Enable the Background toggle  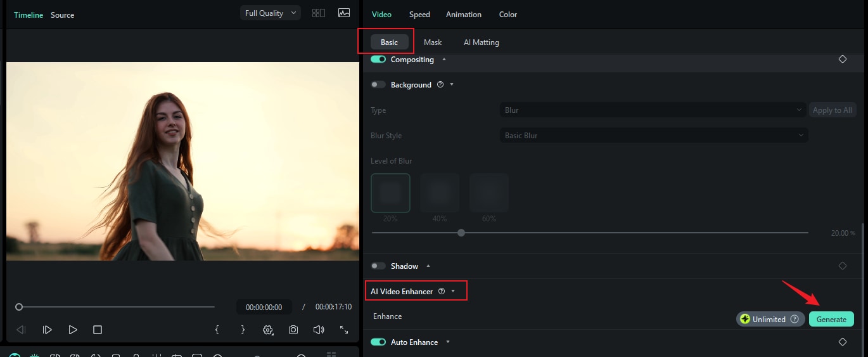pyautogui.click(x=378, y=85)
